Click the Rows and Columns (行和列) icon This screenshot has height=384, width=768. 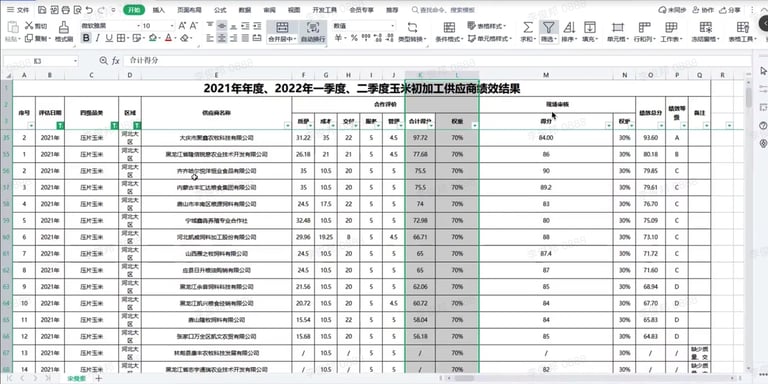pos(644,27)
